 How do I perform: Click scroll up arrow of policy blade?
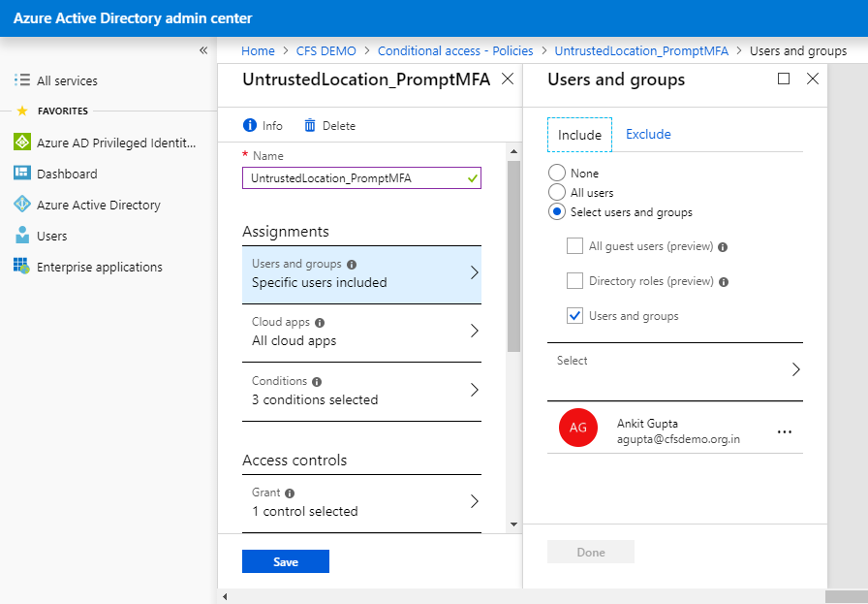[513, 151]
